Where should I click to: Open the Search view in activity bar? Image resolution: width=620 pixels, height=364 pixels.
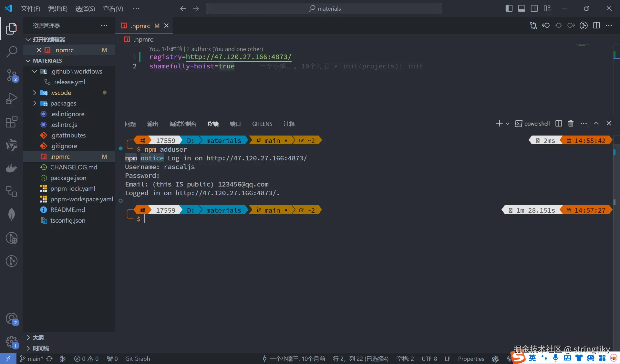[x=12, y=52]
